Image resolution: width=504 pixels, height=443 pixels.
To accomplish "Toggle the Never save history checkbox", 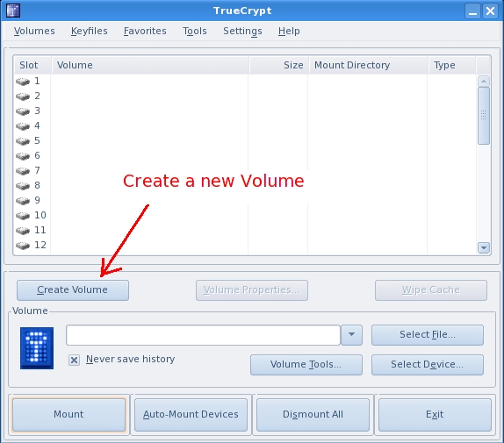I will [74, 361].
